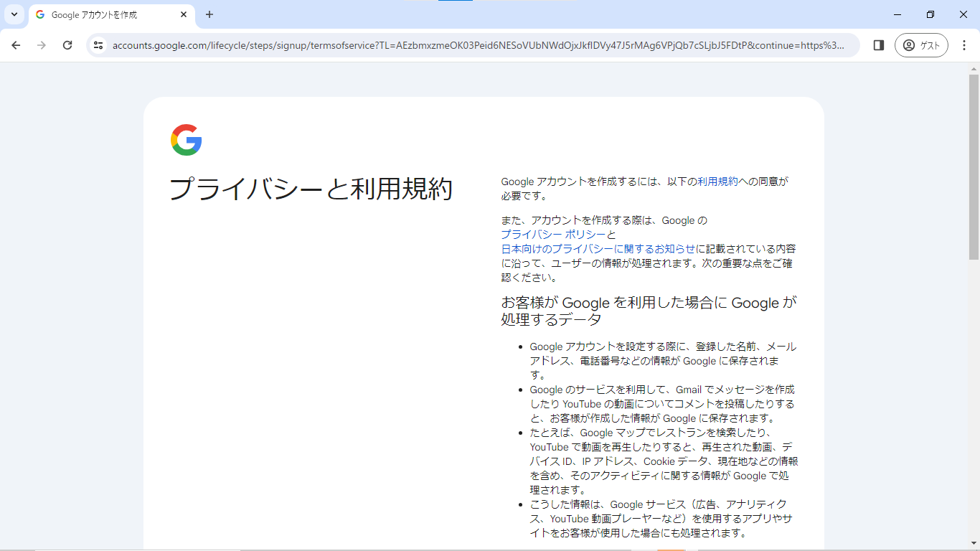
Task: Open site settings via the tune icon
Action: (97, 44)
